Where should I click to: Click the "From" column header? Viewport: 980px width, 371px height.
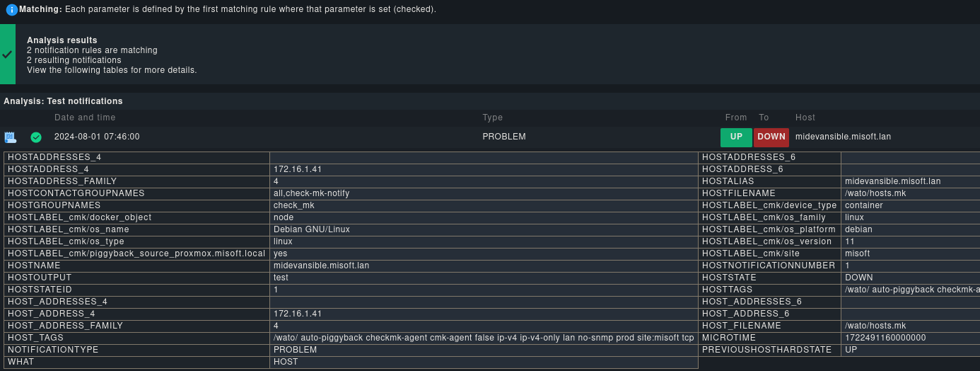pyautogui.click(x=736, y=118)
